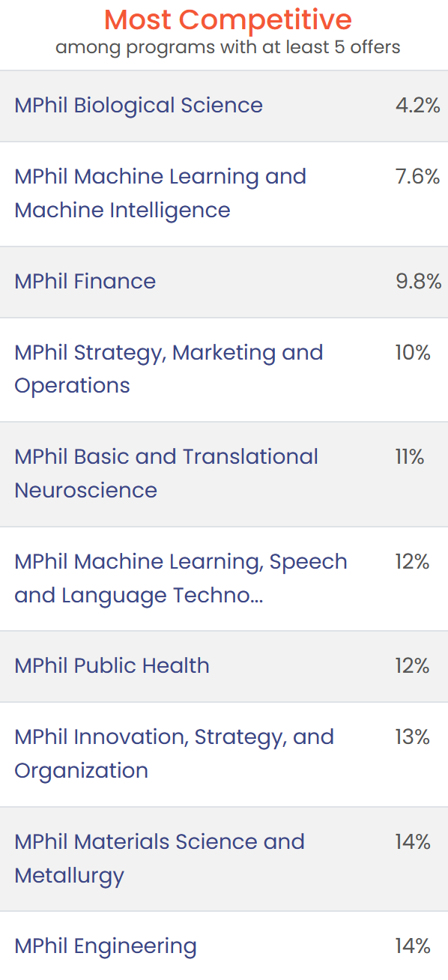Open the MPhil Engineering link
Viewport: 448px width, 980px height.
click(x=106, y=946)
